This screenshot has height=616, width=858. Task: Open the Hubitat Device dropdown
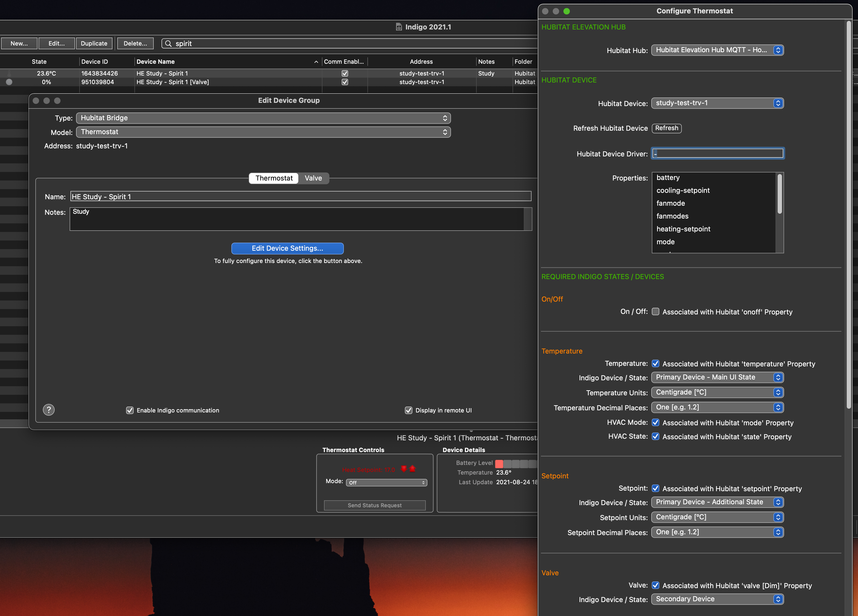point(717,103)
